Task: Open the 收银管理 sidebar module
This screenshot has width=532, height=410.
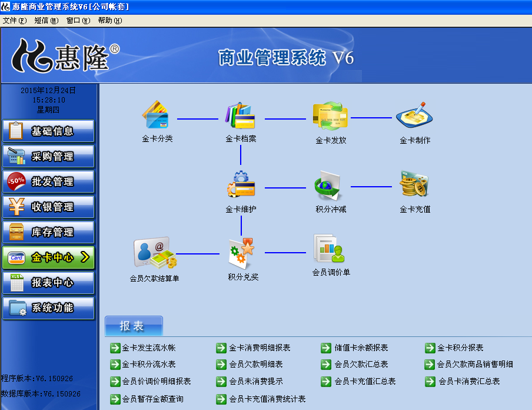Action: point(48,207)
